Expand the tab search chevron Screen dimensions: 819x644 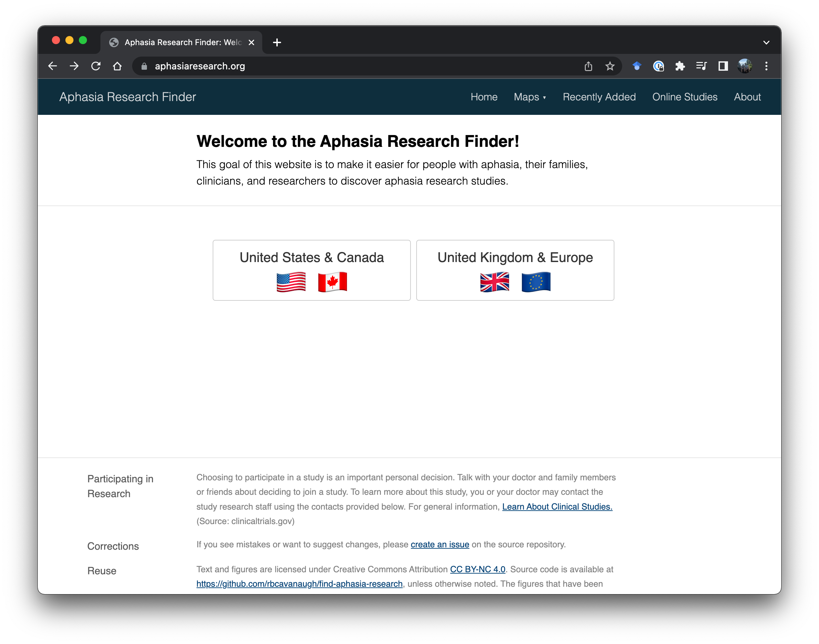[766, 42]
